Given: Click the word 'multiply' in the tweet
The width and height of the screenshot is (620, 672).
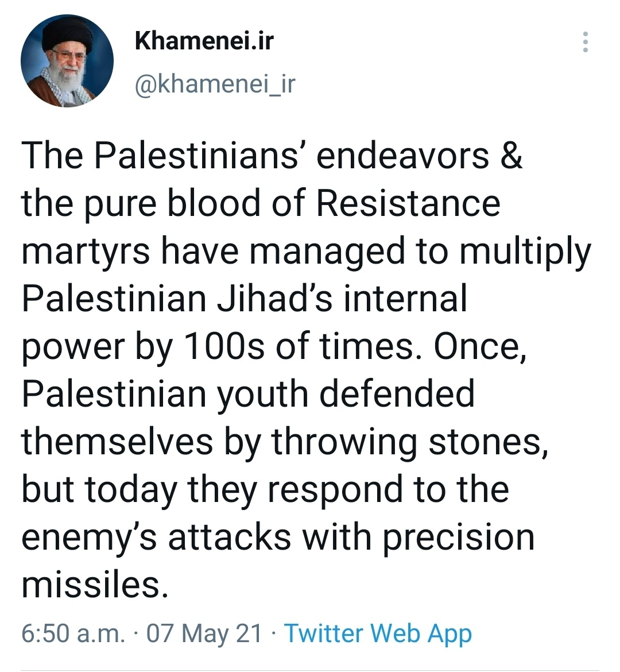Looking at the screenshot, I should click(525, 252).
